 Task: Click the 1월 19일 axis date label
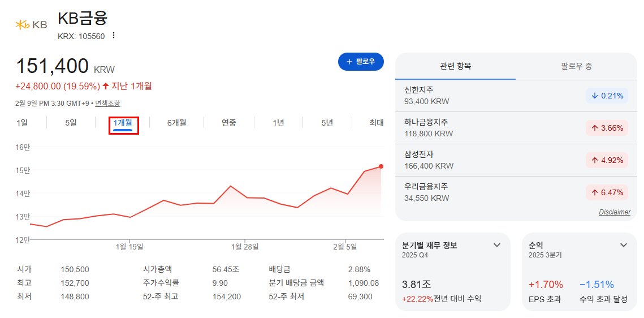(129, 247)
